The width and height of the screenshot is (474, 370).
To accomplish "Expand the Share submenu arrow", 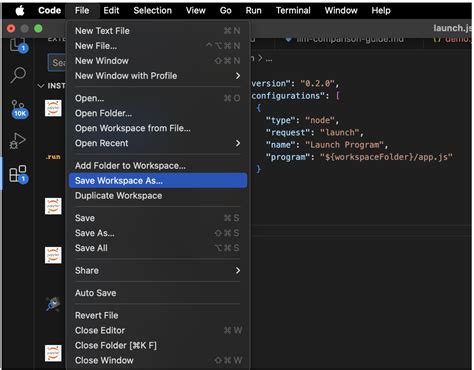I will 238,270.
